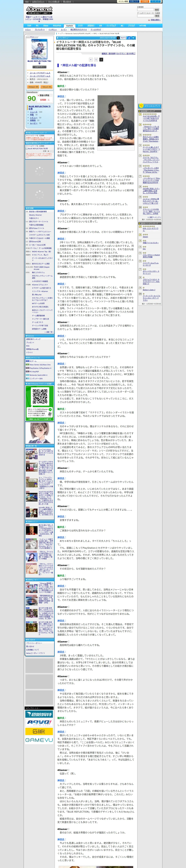
Task: Switch to the TOP tab
Action: click(29, 26)
